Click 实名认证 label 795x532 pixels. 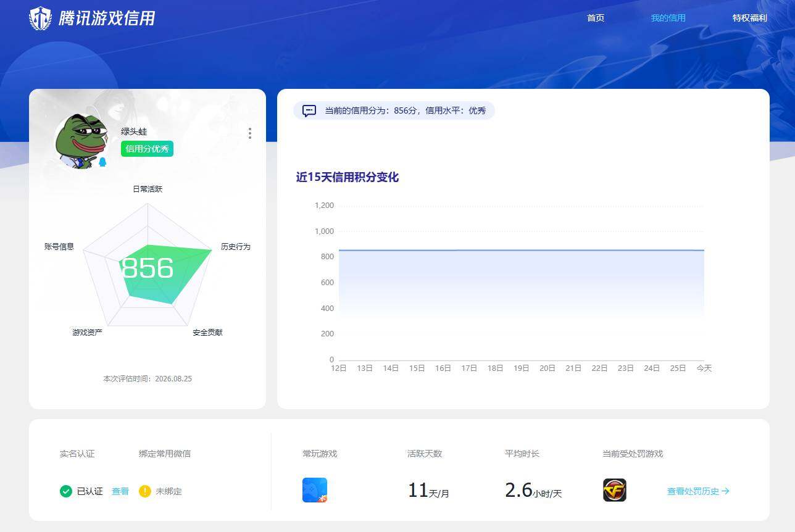tap(77, 454)
